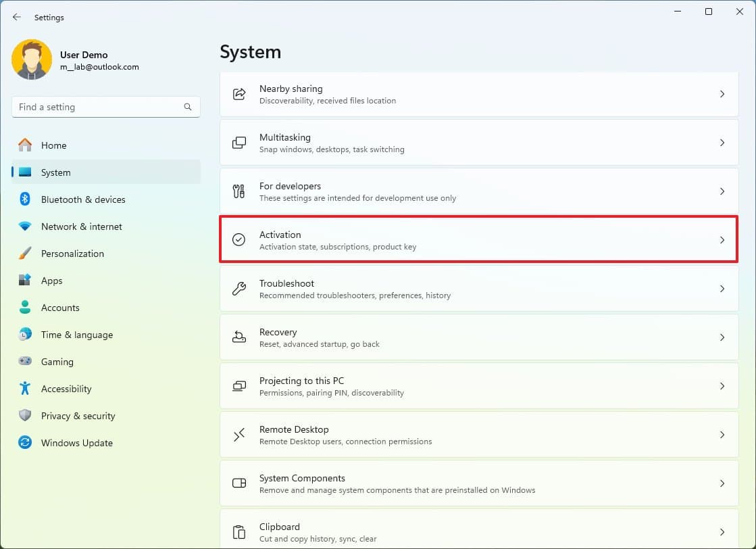Click the Activation checkmark icon

[239, 240]
